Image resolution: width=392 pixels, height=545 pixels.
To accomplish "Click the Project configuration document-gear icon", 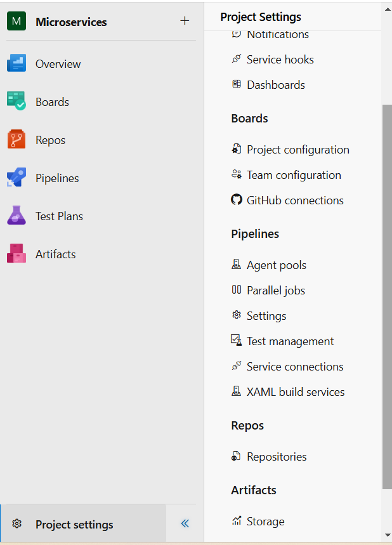I will [x=237, y=148].
